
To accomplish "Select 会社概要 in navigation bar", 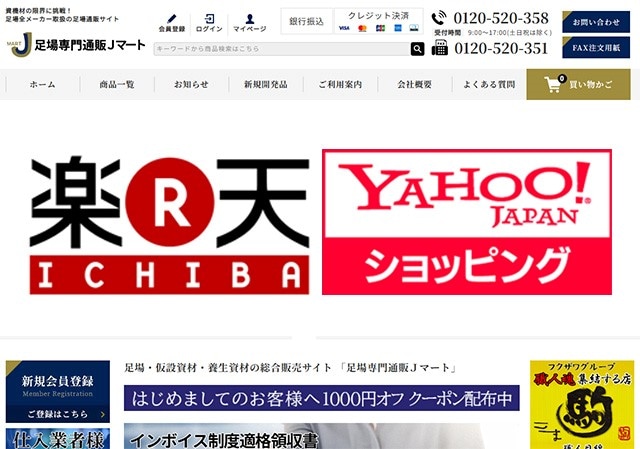I will coord(414,85).
